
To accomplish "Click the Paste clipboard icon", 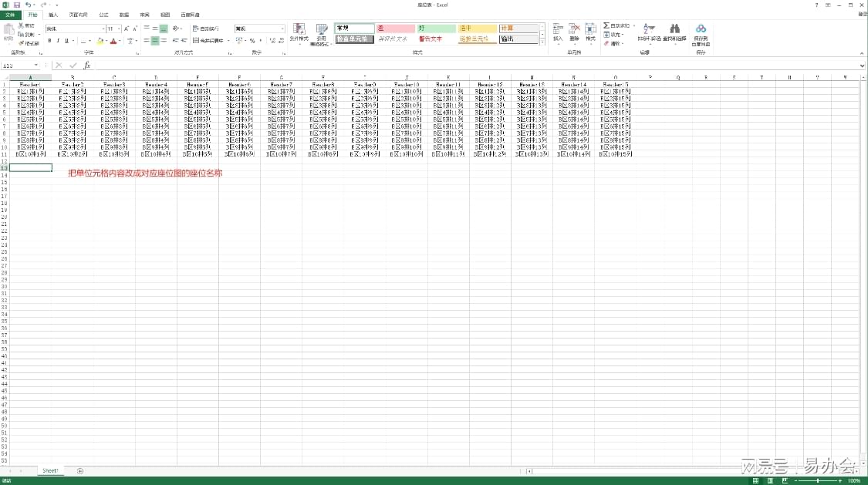I will (8, 31).
